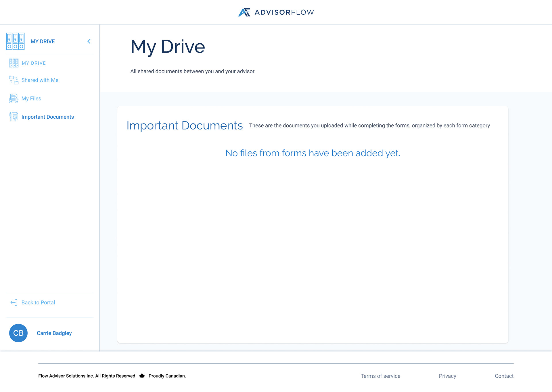Click the Important Documents panel heading
Screen dimensions: 552x392
point(185,125)
